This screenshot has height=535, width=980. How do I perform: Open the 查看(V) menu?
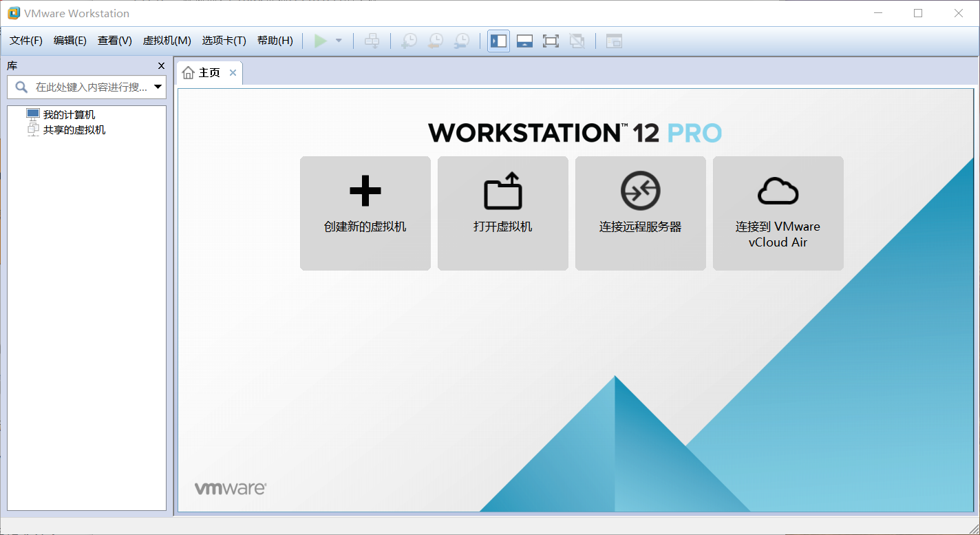115,41
